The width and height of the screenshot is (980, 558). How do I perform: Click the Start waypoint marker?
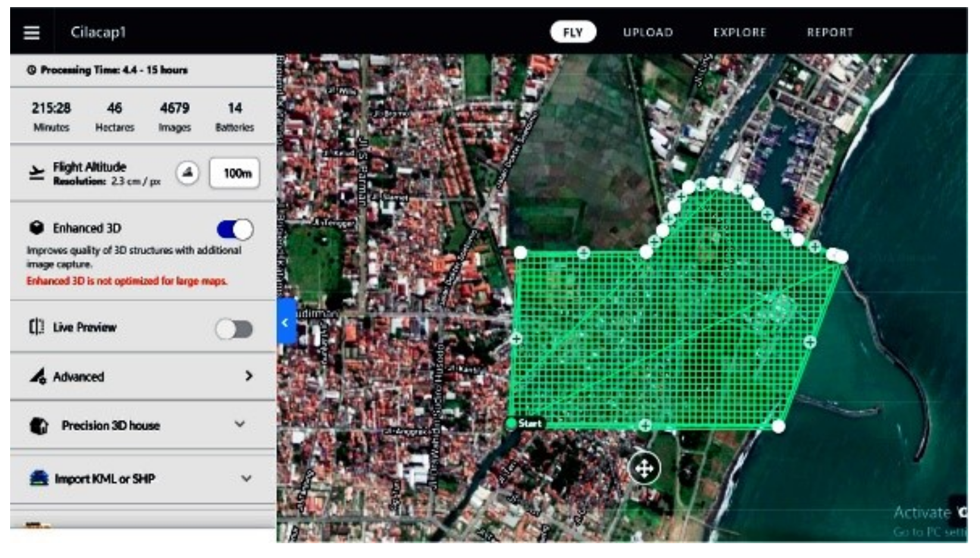[511, 424]
